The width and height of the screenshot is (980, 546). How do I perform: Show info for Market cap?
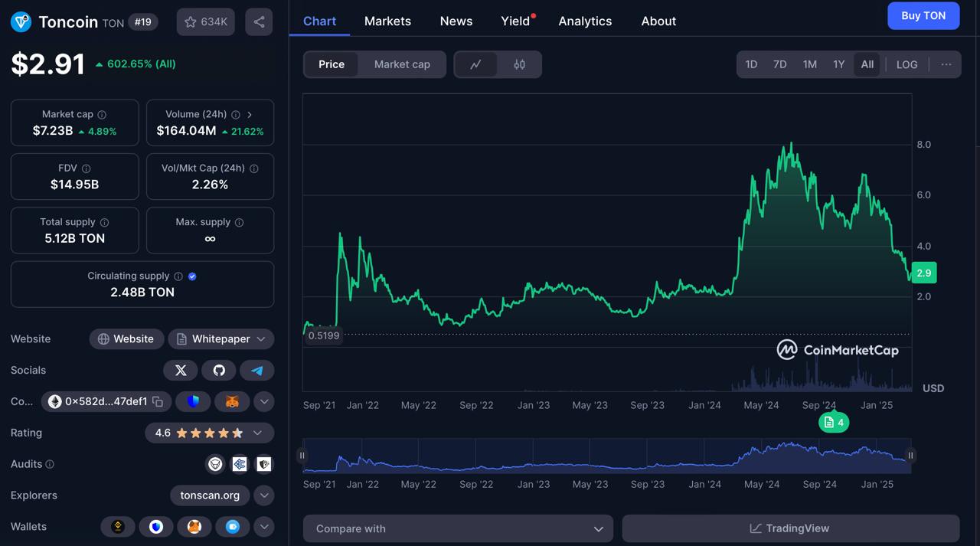[x=102, y=115]
